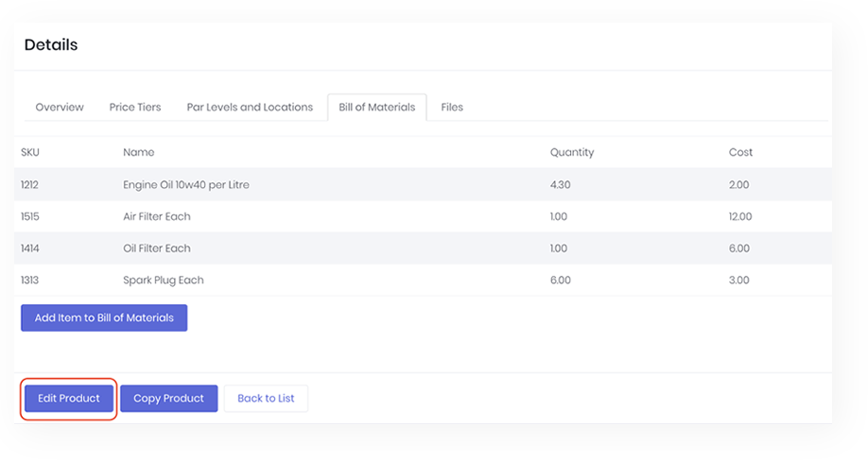Choose the Spark Plug Each item name
This screenshot has width=868, height=460.
pyautogui.click(x=164, y=281)
